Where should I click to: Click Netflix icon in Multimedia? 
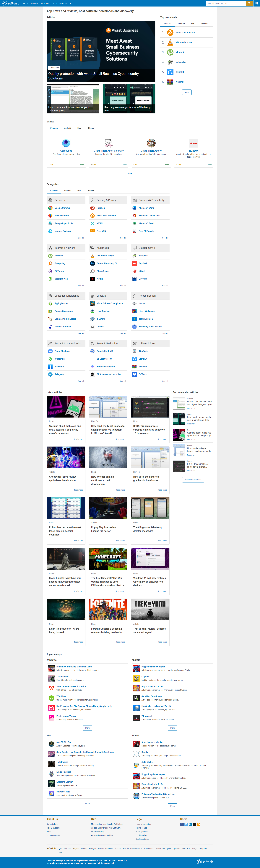click(92, 279)
